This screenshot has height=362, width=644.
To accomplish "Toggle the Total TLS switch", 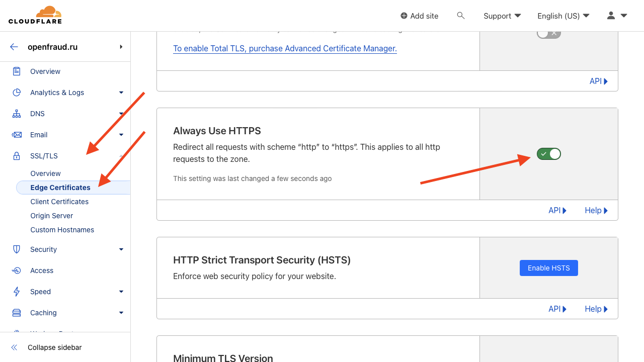I will (549, 33).
